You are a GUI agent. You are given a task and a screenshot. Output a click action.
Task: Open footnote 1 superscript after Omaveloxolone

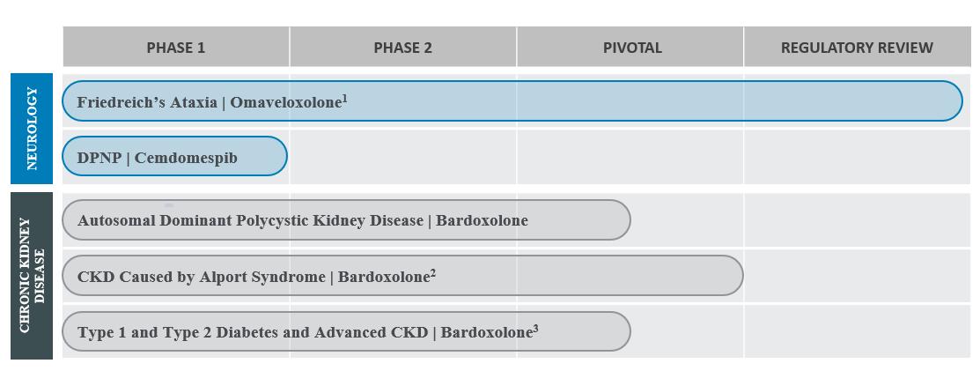[x=345, y=99]
